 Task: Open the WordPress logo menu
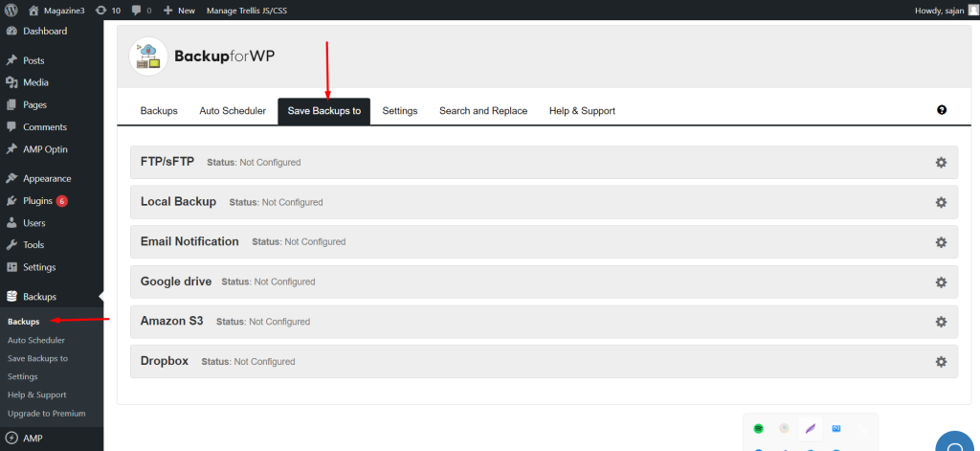11,10
